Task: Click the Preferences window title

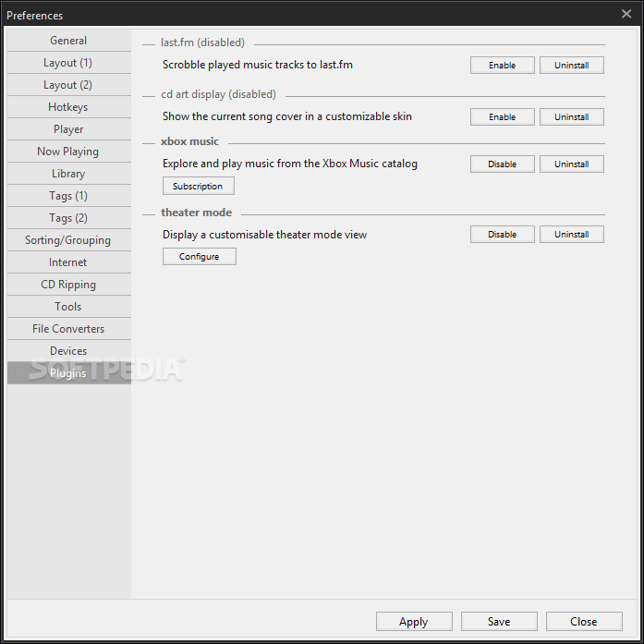Action: 34,16
